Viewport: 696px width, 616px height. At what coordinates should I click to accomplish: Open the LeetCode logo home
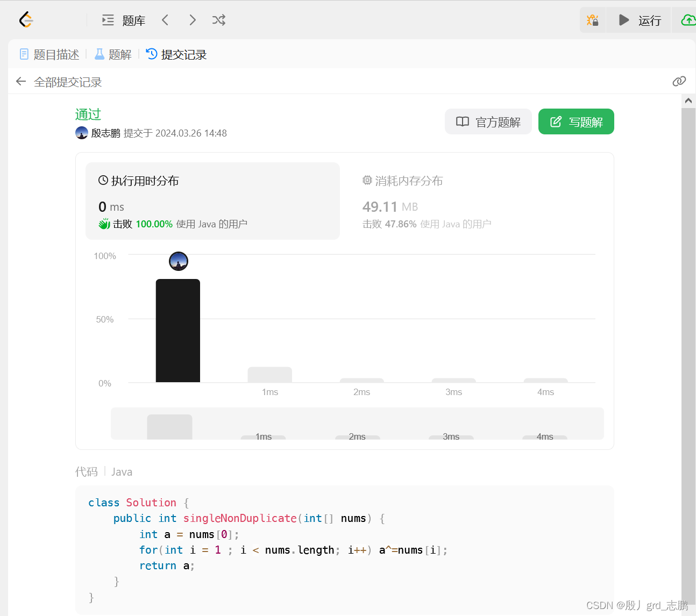[26, 20]
